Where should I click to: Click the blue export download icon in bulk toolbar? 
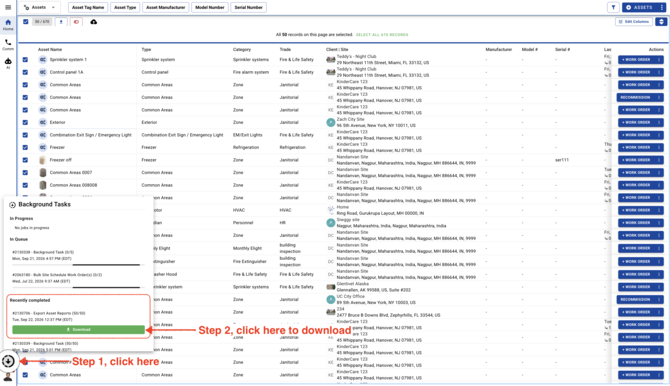click(x=61, y=22)
